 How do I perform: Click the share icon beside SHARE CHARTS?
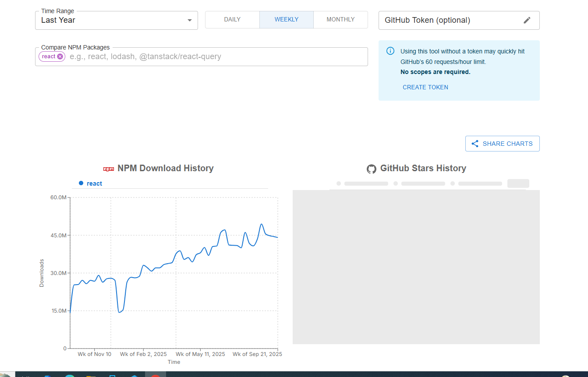pyautogui.click(x=475, y=144)
